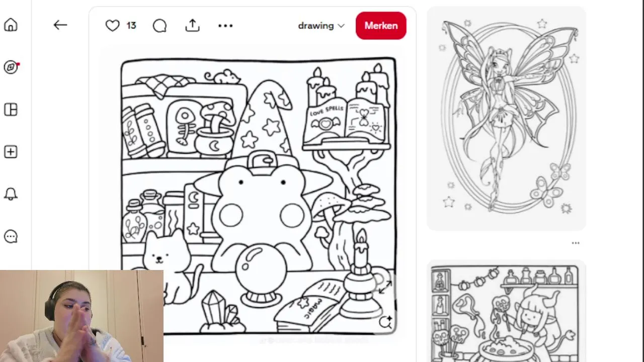Open three-dot options below fairy pin

(576, 243)
